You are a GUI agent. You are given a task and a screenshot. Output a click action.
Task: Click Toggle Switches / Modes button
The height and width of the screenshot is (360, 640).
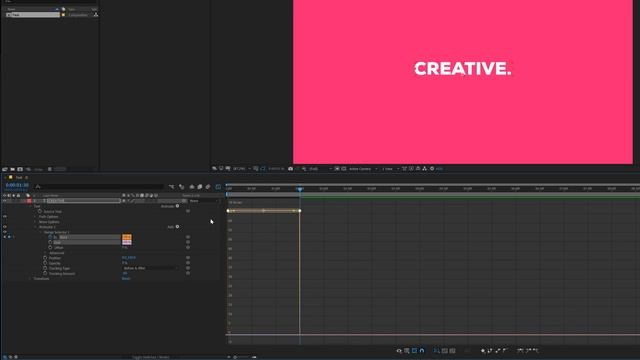(151, 357)
